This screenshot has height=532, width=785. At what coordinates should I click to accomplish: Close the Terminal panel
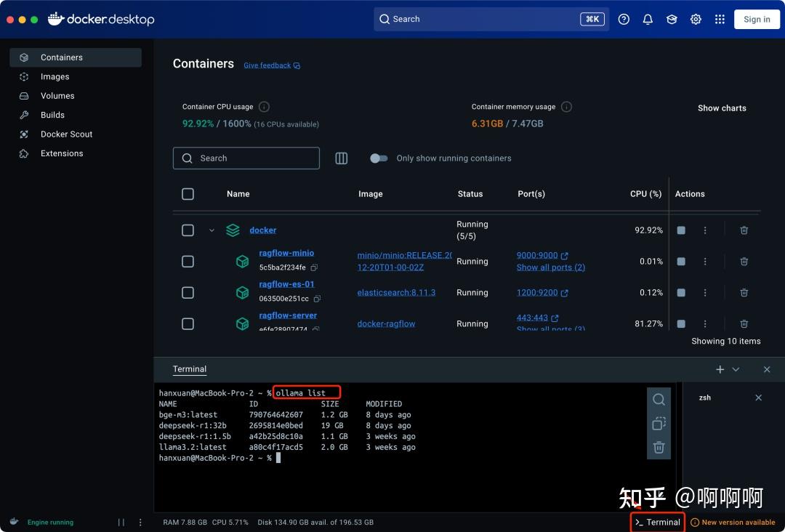click(x=767, y=369)
